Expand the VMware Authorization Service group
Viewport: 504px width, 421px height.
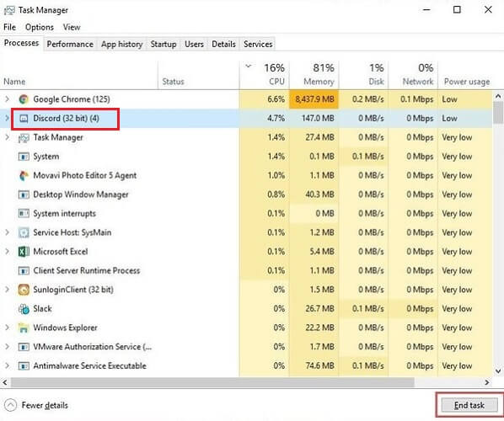pos(7,347)
